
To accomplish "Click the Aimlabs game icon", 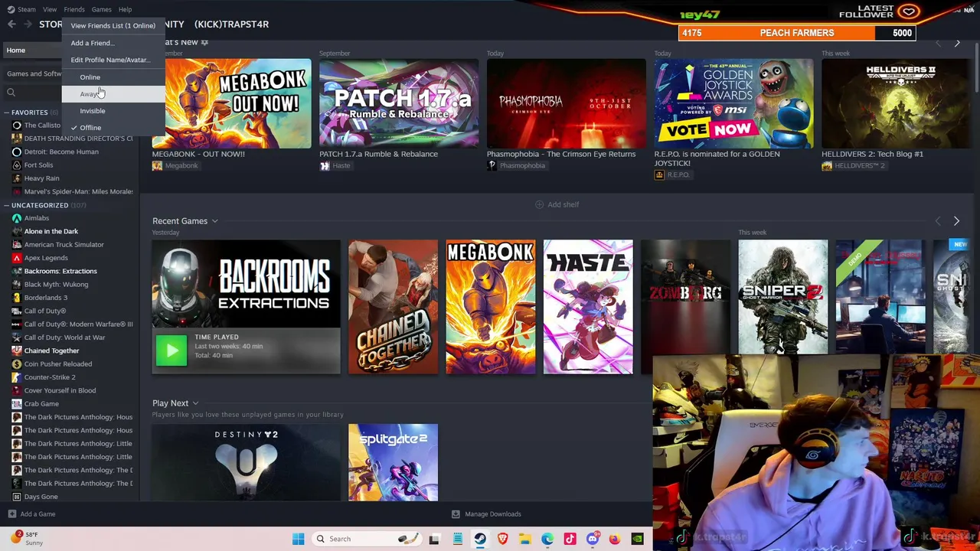I will pos(17,218).
